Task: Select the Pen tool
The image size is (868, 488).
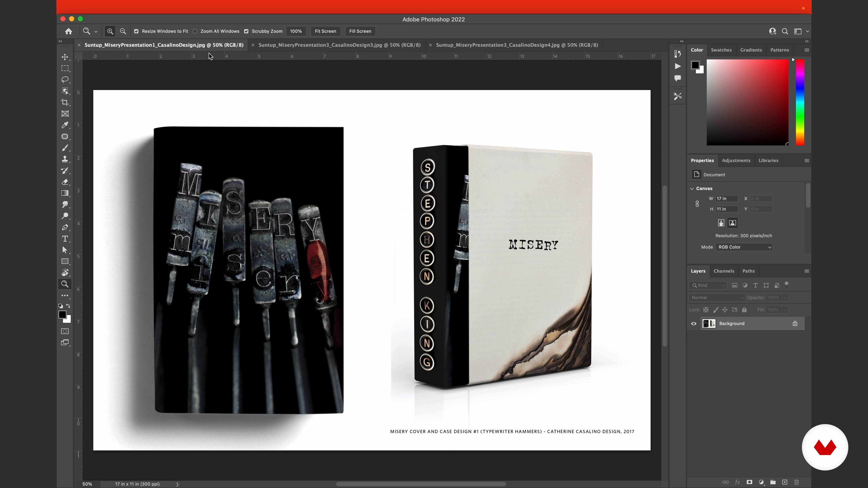Action: pos(65,227)
